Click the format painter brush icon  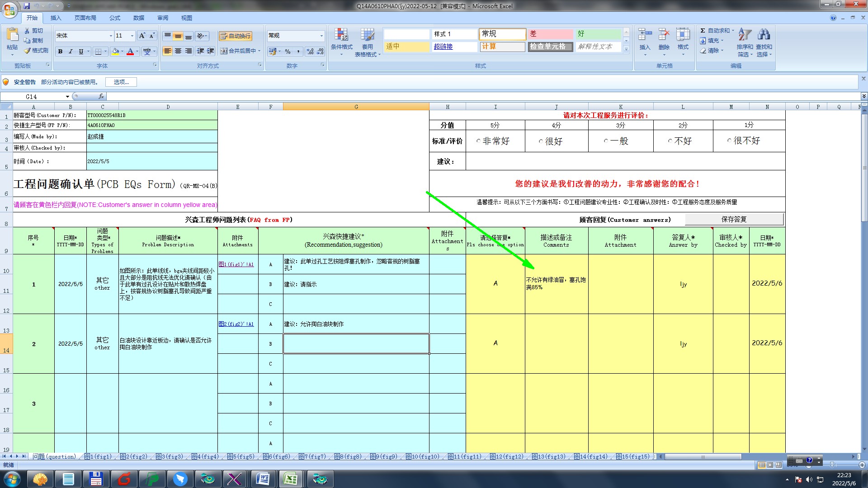(28, 51)
